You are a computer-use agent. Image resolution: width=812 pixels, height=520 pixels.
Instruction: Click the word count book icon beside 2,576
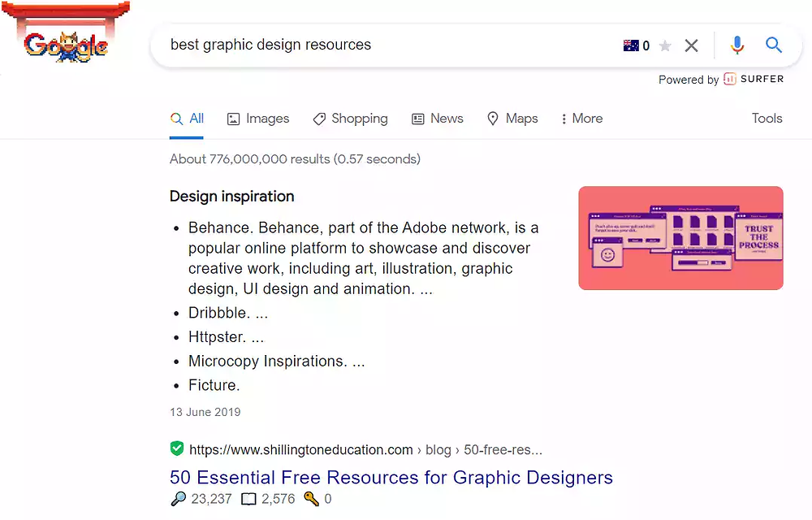(249, 499)
